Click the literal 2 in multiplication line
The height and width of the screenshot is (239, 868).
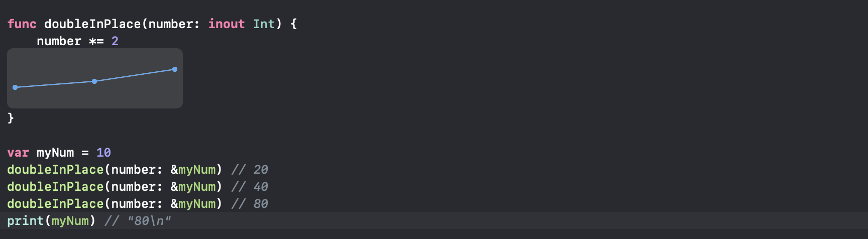[x=115, y=41]
